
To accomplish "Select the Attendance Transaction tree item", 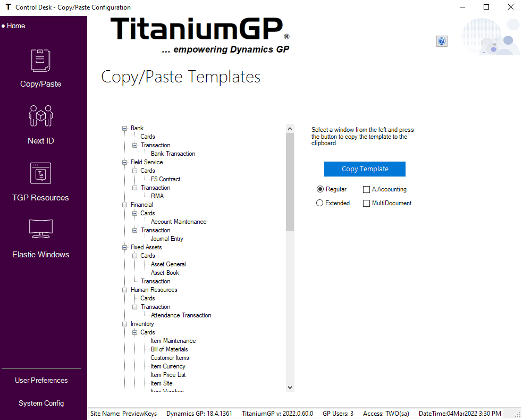I will 181,315.
